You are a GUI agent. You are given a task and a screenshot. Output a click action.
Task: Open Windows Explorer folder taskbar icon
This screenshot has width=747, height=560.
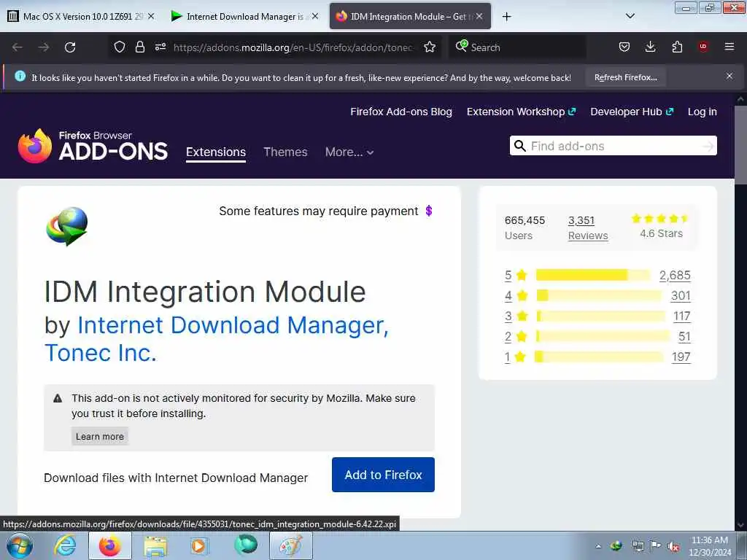(155, 545)
